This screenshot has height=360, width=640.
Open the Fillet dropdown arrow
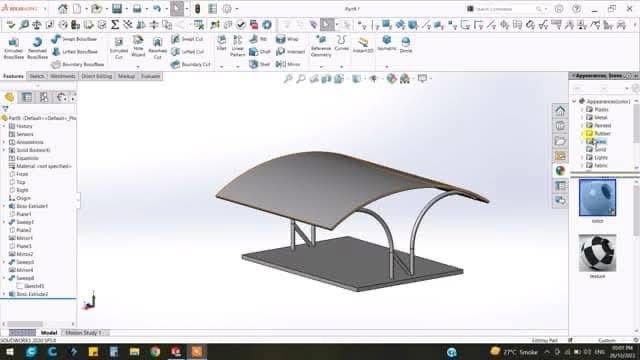point(222,67)
